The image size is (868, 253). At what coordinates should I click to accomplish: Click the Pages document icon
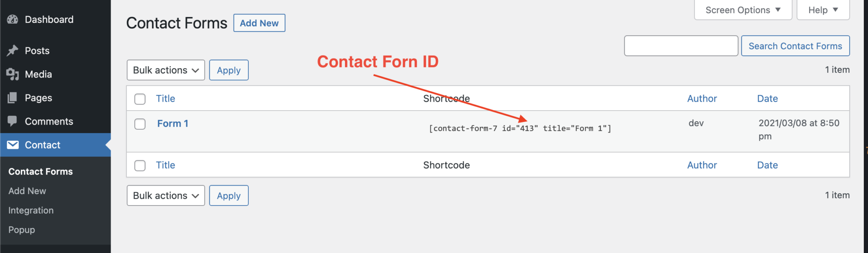pos(13,98)
